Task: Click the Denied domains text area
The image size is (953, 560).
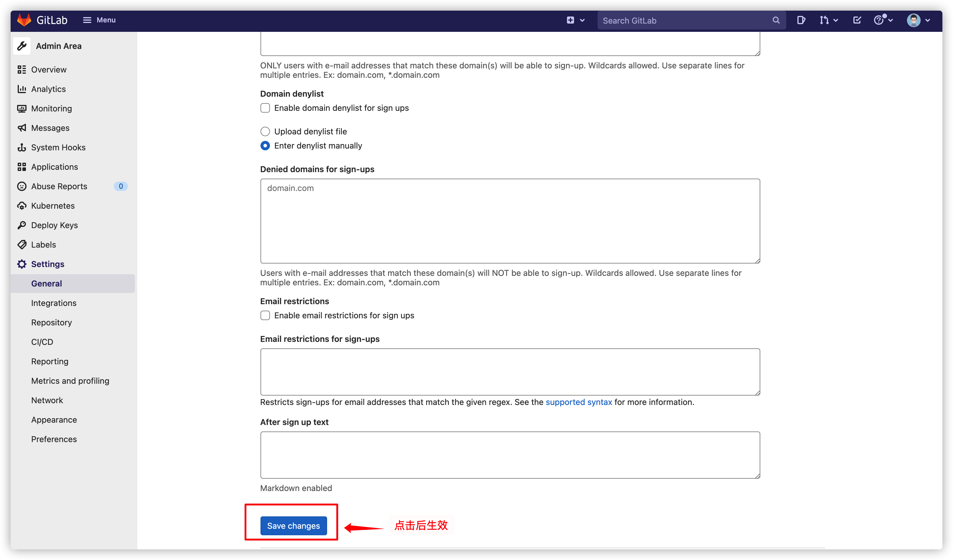Action: tap(510, 221)
